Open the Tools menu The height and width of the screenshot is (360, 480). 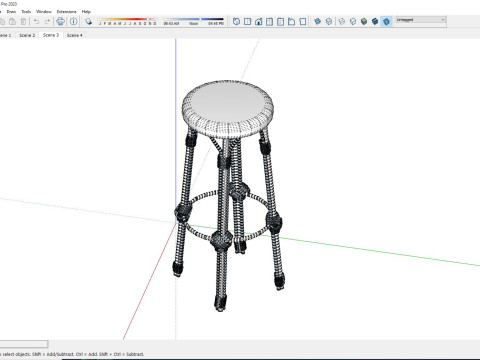pos(26,12)
